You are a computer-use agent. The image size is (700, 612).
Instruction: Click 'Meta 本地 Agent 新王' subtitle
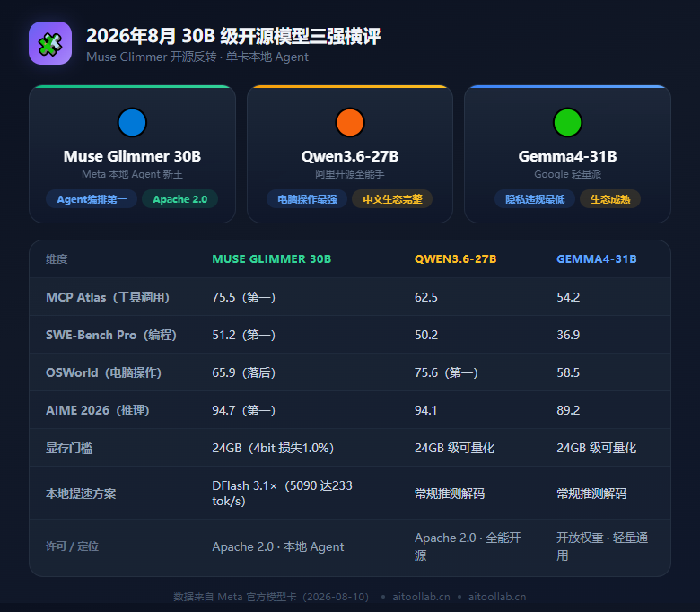(132, 174)
